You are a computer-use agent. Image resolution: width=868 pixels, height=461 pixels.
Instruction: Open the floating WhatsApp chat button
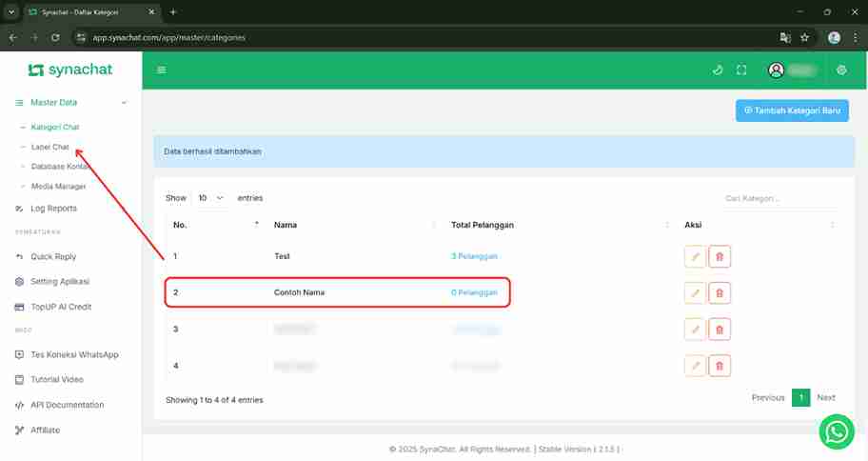click(837, 431)
